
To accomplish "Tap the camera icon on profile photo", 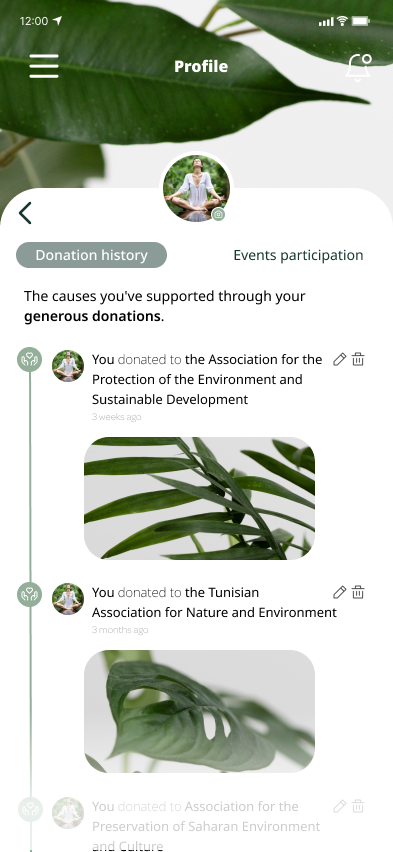I will pos(219,215).
